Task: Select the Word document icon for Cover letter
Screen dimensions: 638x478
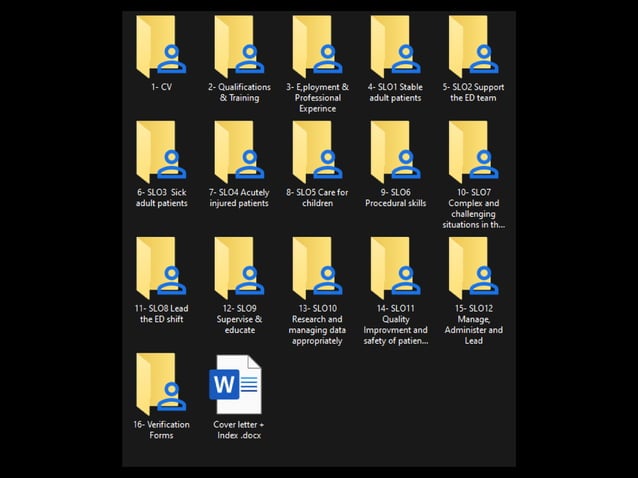Action: [235, 384]
